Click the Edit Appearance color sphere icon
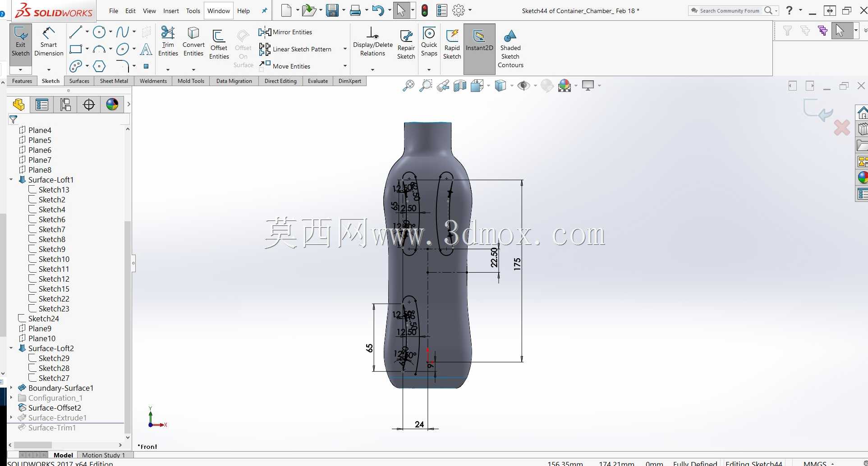Screen dimensions: 868x466 tap(547, 86)
